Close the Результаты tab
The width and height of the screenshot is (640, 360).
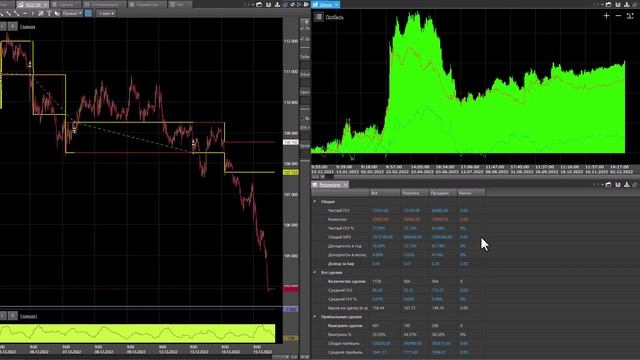click(x=345, y=185)
